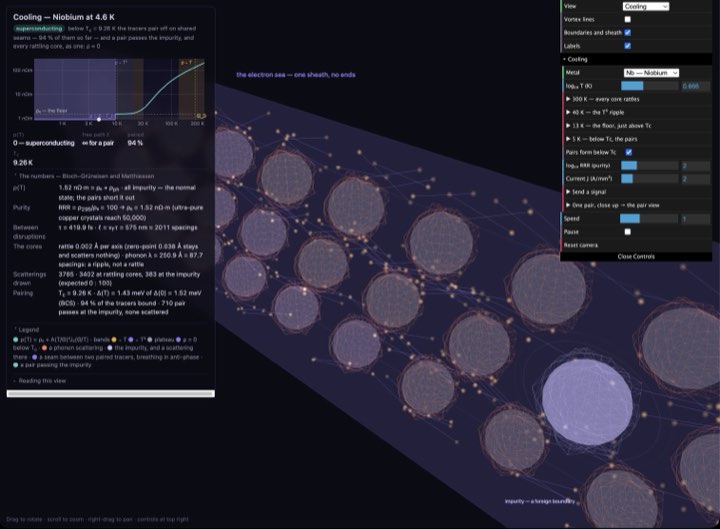Click the log T value field 0.666
The image size is (720, 529).
695,86
